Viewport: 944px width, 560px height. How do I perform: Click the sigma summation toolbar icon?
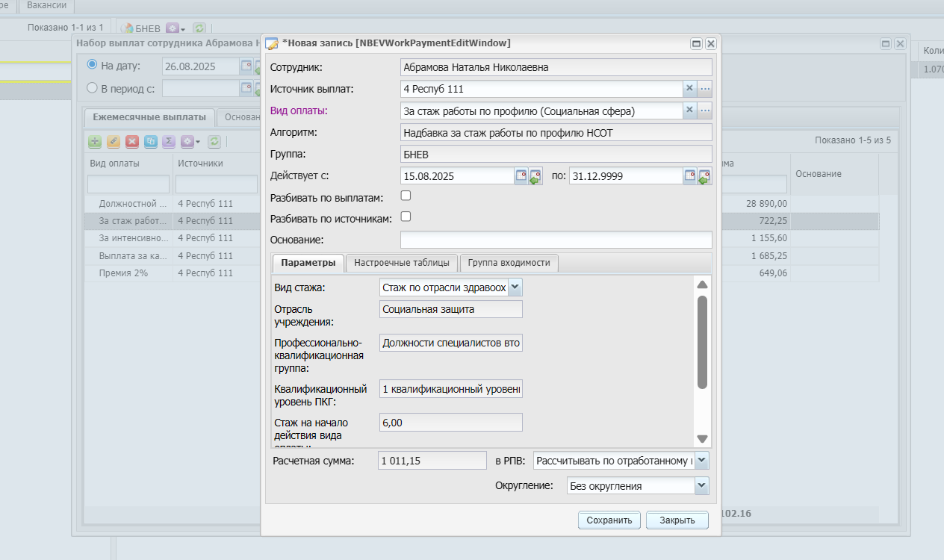point(169,141)
